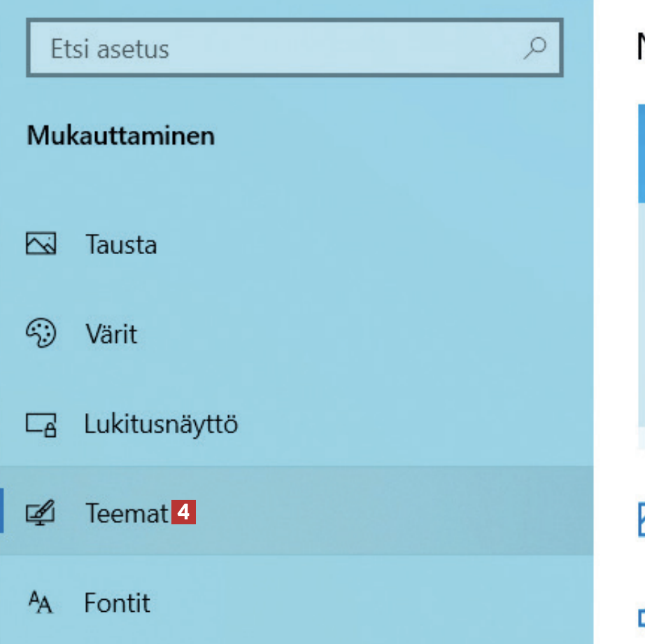Click the light blue preview area at right

(641, 315)
